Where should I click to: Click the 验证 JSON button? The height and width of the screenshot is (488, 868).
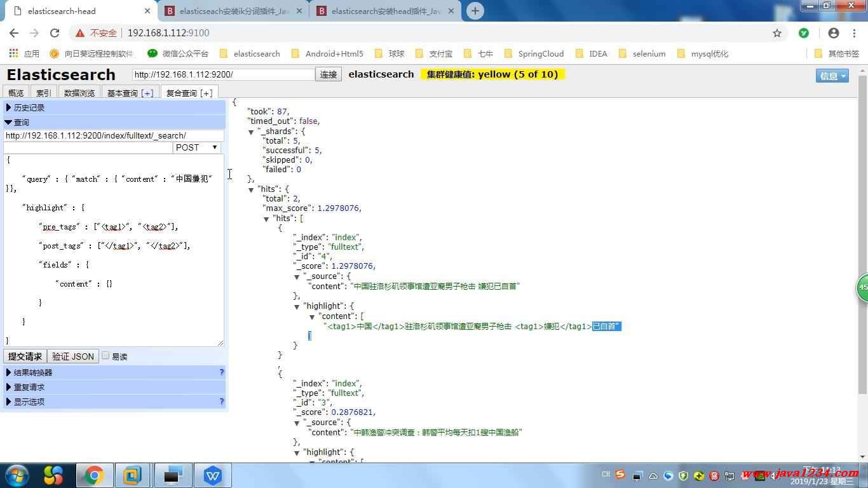click(73, 356)
